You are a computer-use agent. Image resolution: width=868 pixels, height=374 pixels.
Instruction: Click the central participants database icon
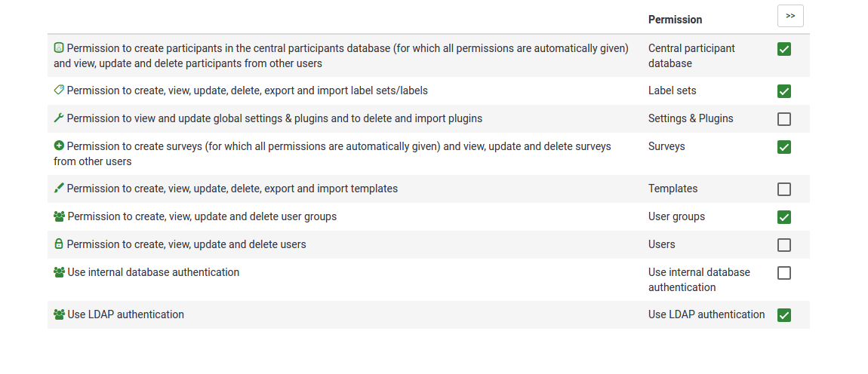(59, 48)
